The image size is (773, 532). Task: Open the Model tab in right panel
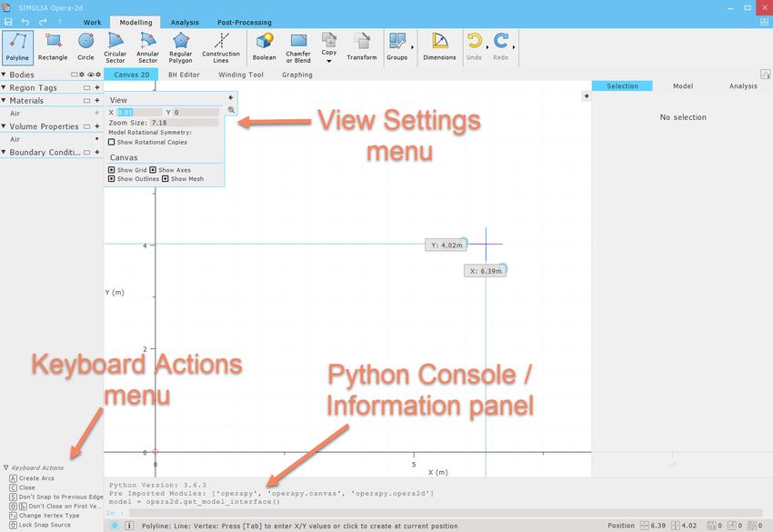point(683,85)
